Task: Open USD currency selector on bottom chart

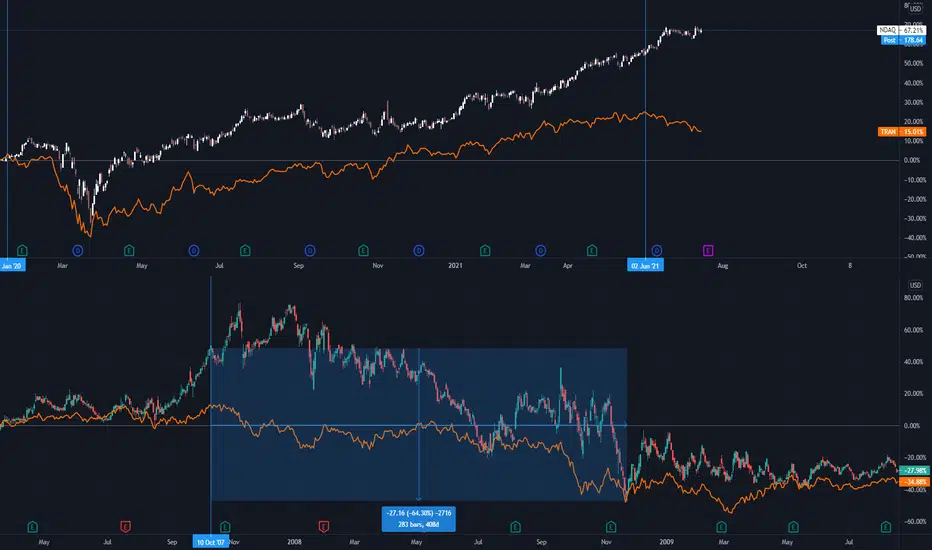Action: [915, 285]
